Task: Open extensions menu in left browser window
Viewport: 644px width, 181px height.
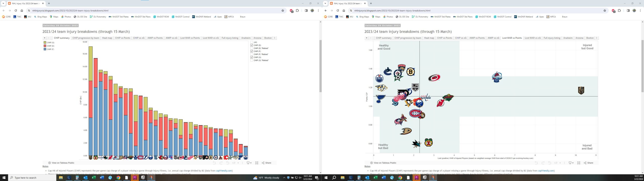Action: coord(297,11)
